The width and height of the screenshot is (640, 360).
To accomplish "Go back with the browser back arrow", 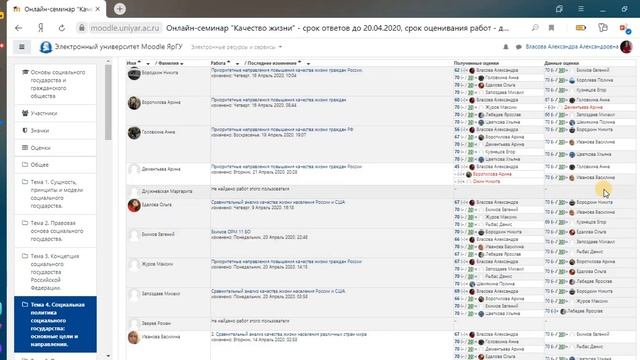I will [x=18, y=28].
